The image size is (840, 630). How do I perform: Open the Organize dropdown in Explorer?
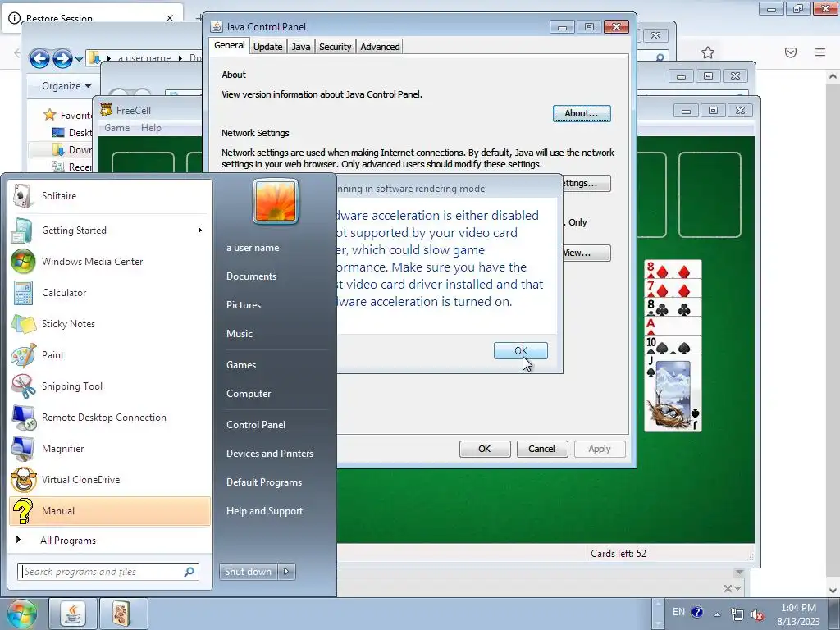pos(66,86)
